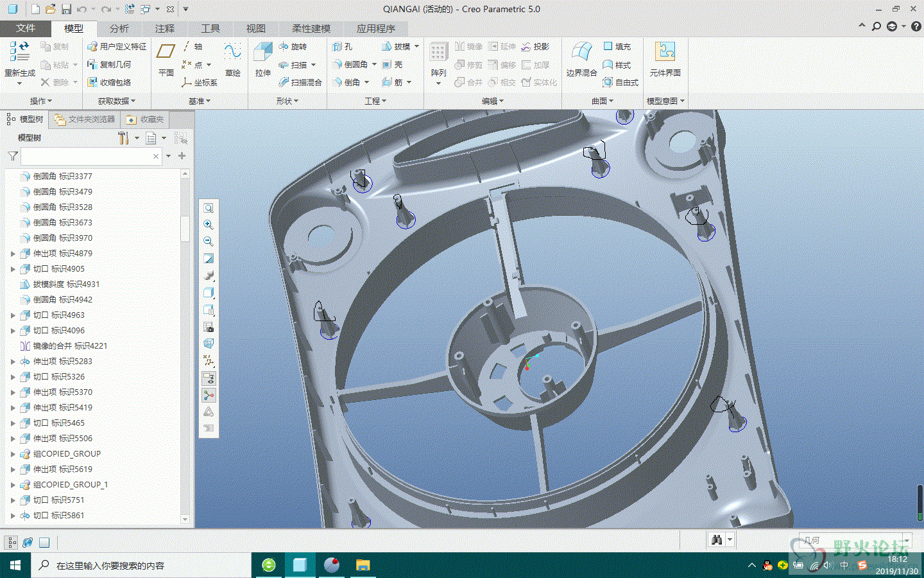The width and height of the screenshot is (924, 578).
Task: Click the Refit zoom icon in graphics toolbar
Action: point(209,208)
